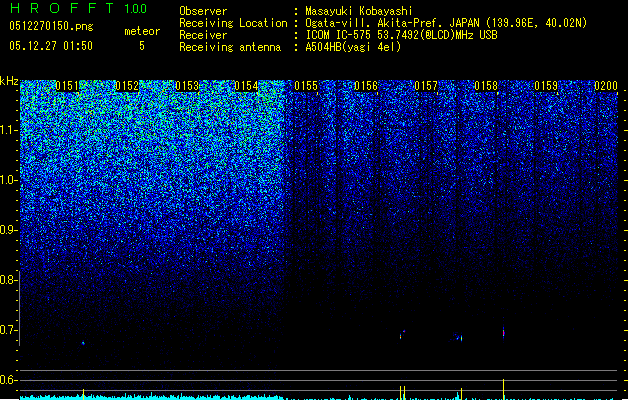Image resolution: width=629 pixels, height=400 pixels.
Task: Click the meteor echo after 0151
Action: point(83,343)
